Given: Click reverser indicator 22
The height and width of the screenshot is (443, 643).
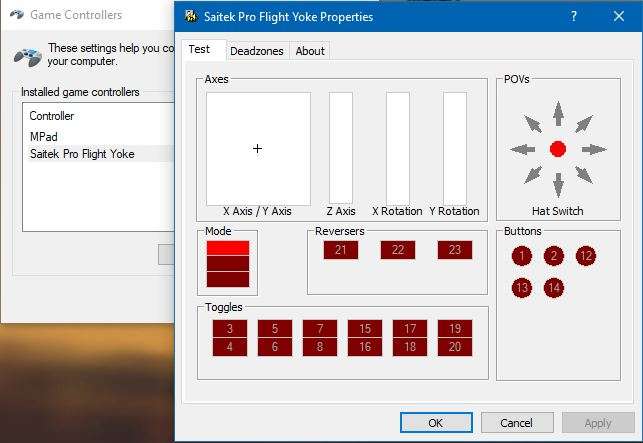Looking at the screenshot, I should point(398,250).
